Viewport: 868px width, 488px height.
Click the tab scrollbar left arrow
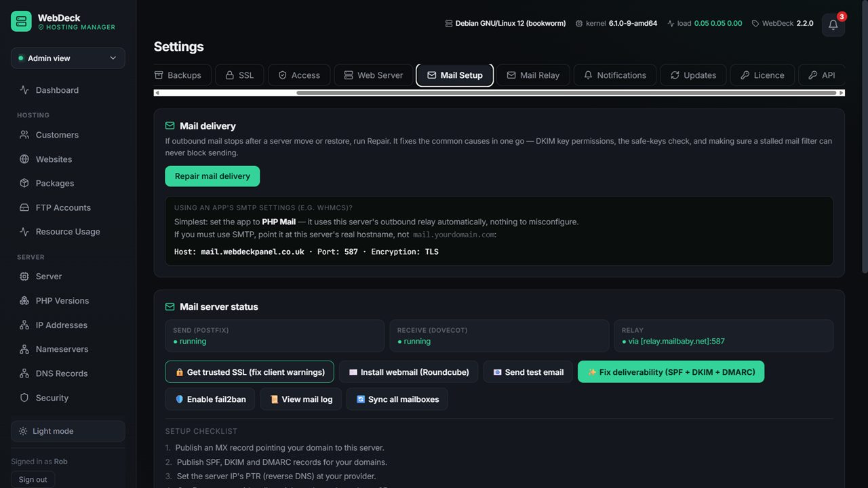coord(157,93)
